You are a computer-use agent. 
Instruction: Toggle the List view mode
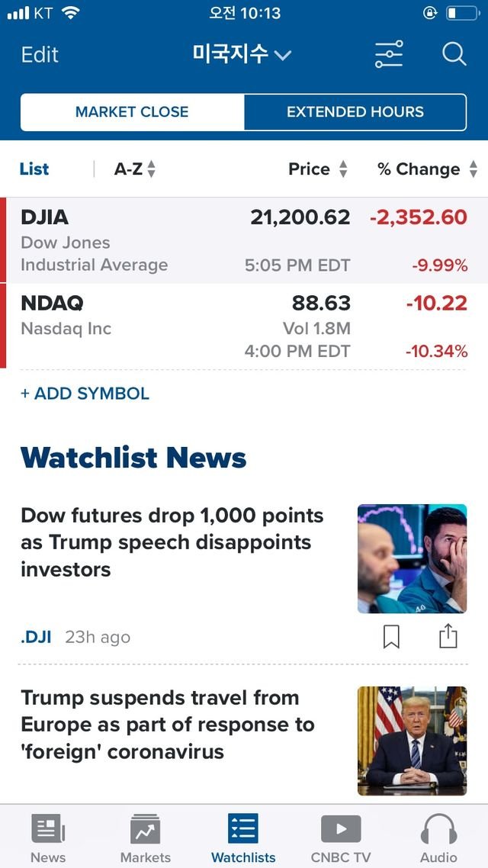pos(34,169)
